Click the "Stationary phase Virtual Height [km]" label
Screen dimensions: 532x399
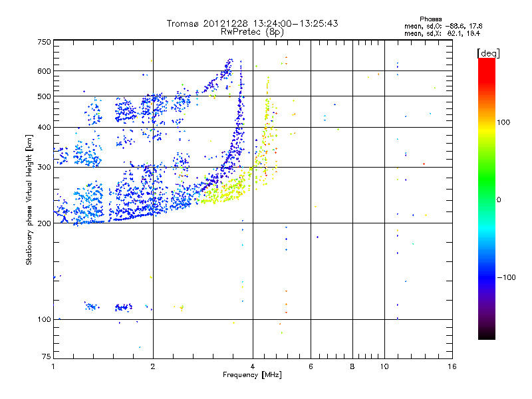[x=29, y=199]
